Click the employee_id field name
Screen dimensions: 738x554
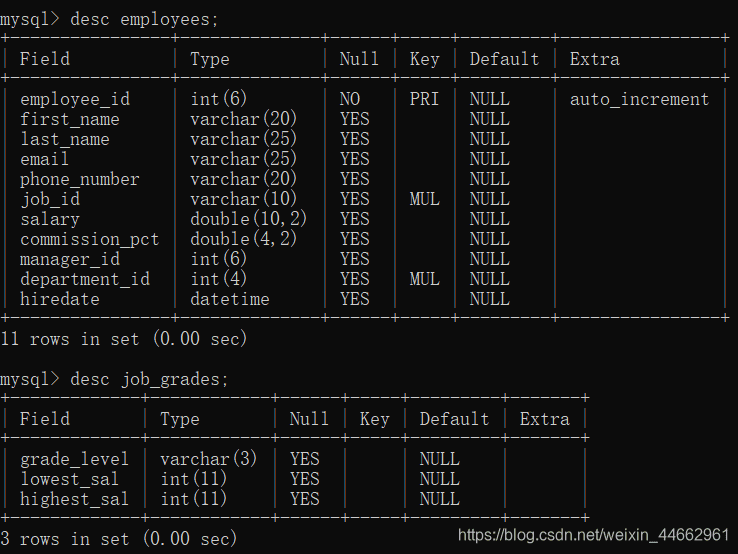[75, 99]
